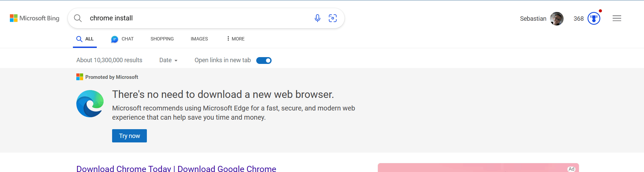This screenshot has height=172, width=644.
Task: Click into the chrome install search box
Action: (x=198, y=18)
